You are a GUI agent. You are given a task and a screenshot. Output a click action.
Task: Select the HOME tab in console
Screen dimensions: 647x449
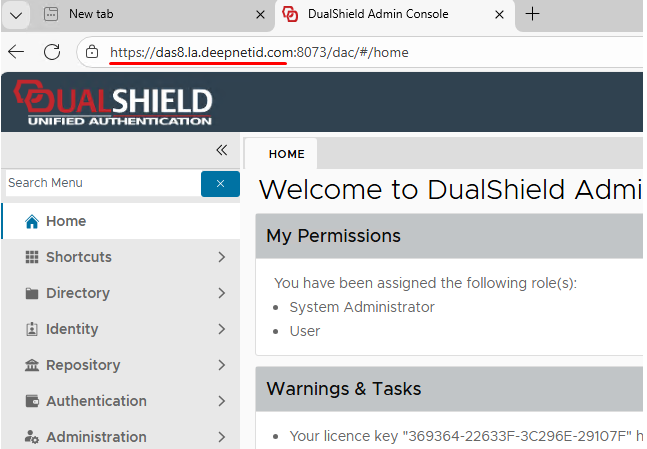[286, 154]
